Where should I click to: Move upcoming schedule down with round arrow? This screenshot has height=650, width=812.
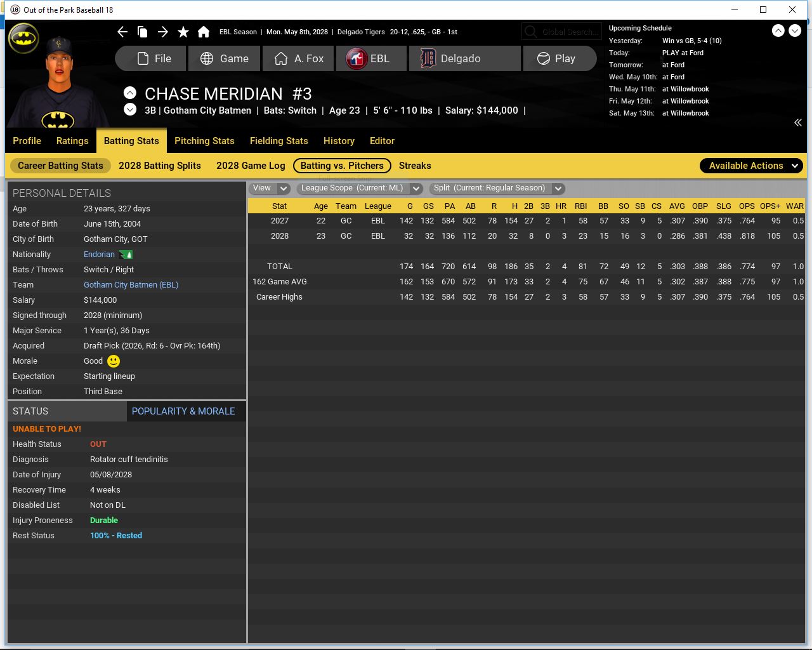click(x=795, y=30)
